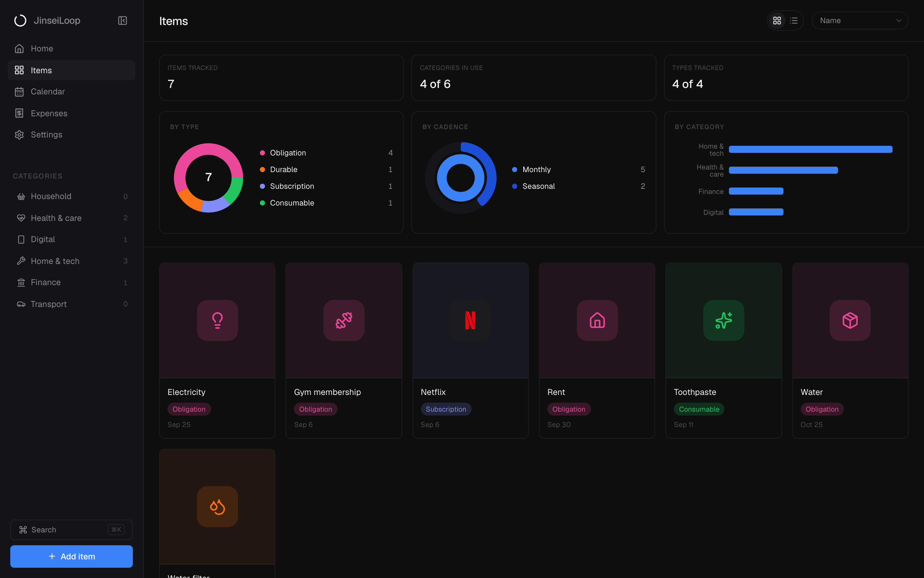Click the command icon in Search box

pyautogui.click(x=23, y=530)
